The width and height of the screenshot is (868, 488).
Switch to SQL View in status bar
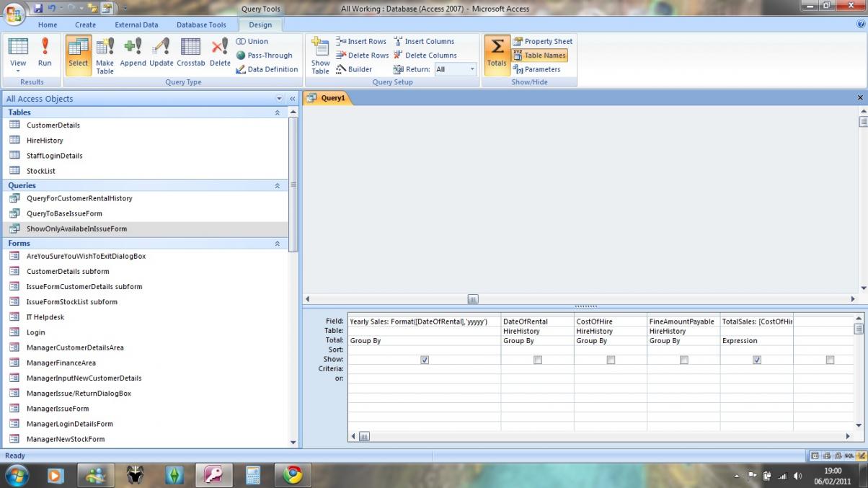pos(849,456)
